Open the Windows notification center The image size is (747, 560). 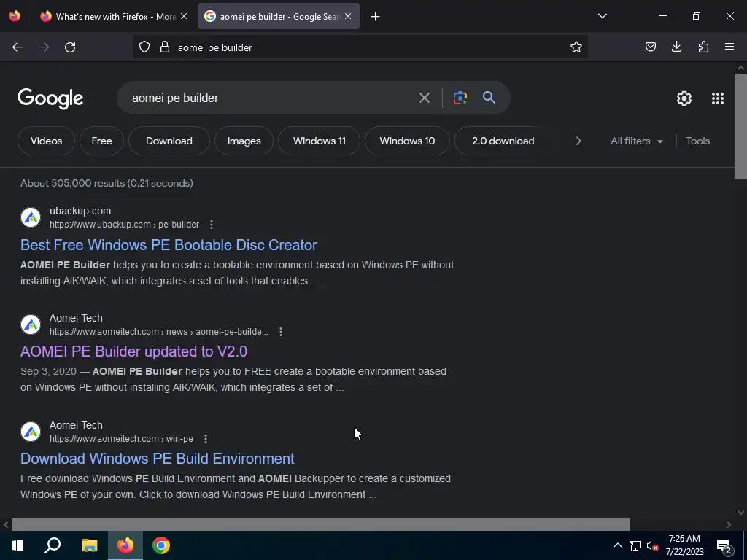[724, 545]
